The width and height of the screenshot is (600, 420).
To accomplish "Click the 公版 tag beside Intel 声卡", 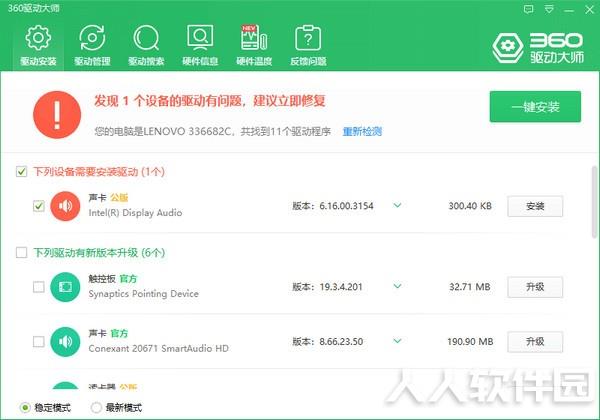I will click(x=119, y=198).
